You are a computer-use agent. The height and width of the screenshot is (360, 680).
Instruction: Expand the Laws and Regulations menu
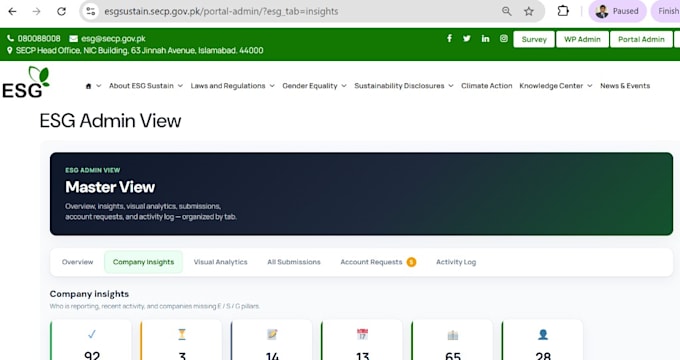232,86
